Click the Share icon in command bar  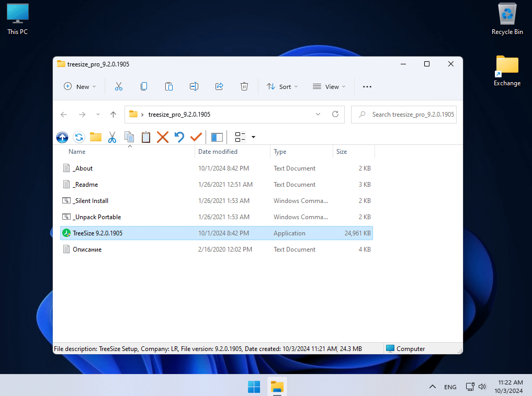[x=219, y=86]
